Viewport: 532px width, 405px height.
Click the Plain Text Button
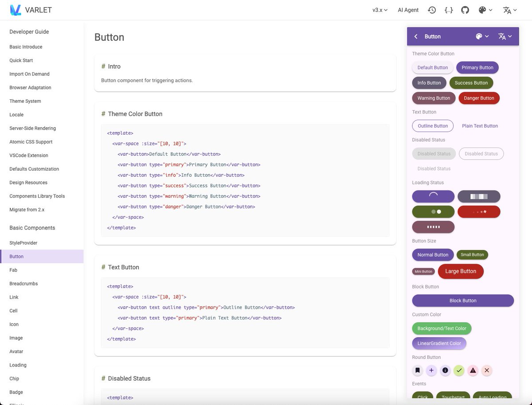(x=480, y=126)
